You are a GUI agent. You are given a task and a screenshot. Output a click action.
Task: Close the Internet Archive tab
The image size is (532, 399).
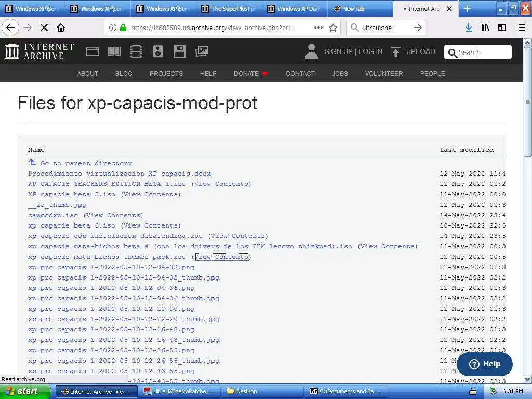tap(449, 9)
